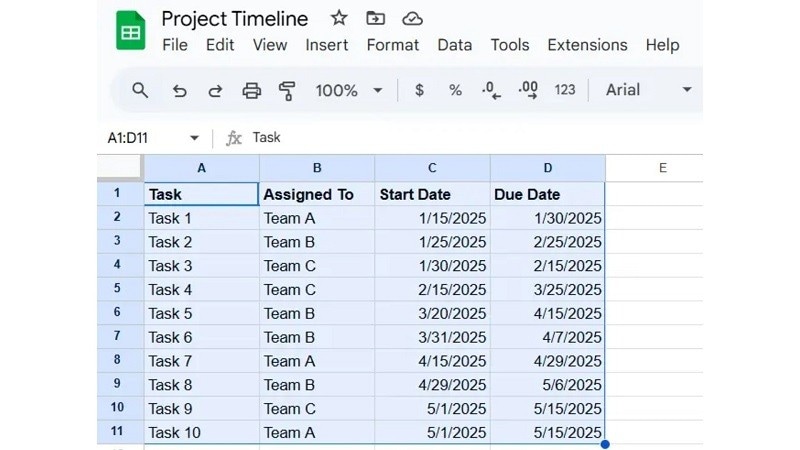Open the Format menu

click(393, 45)
